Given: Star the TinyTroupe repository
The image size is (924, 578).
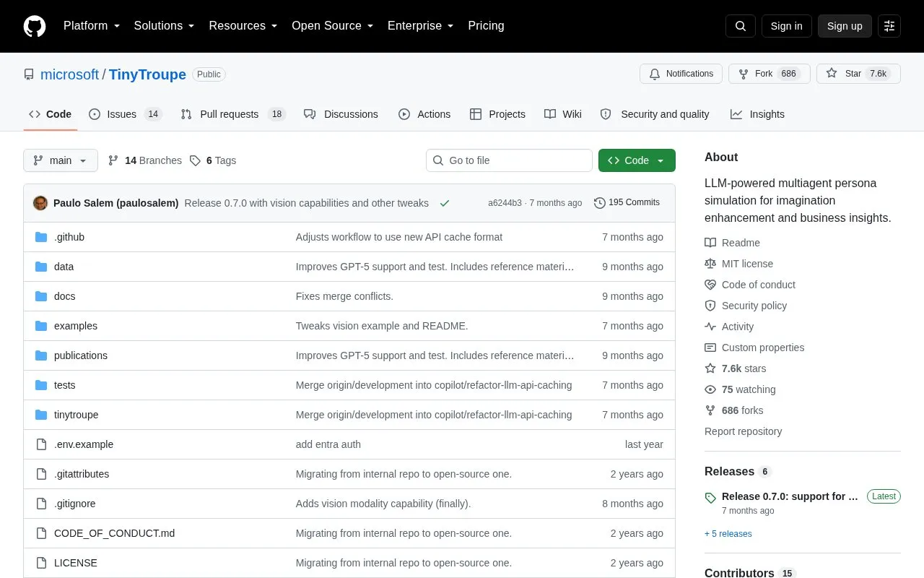Looking at the screenshot, I should [x=858, y=74].
